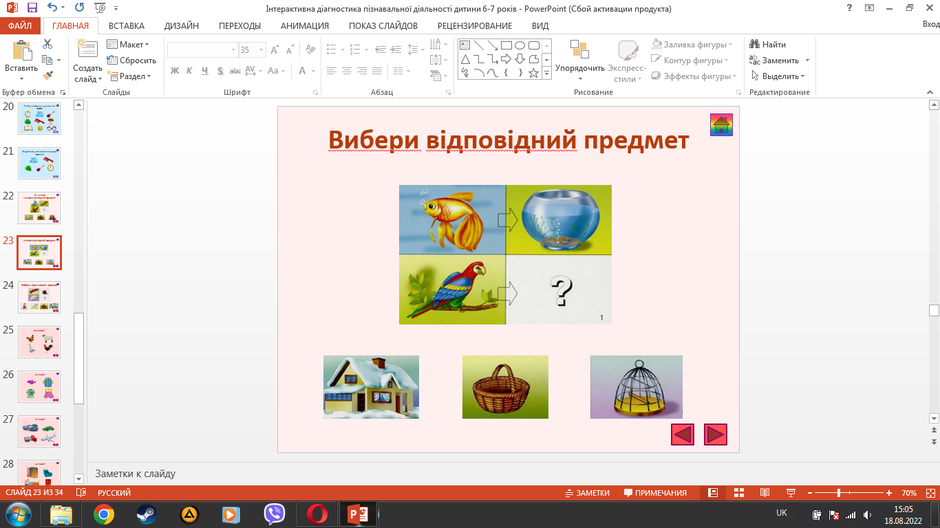
Task: Click the Save icon in quick access toolbar
Action: click(x=32, y=8)
